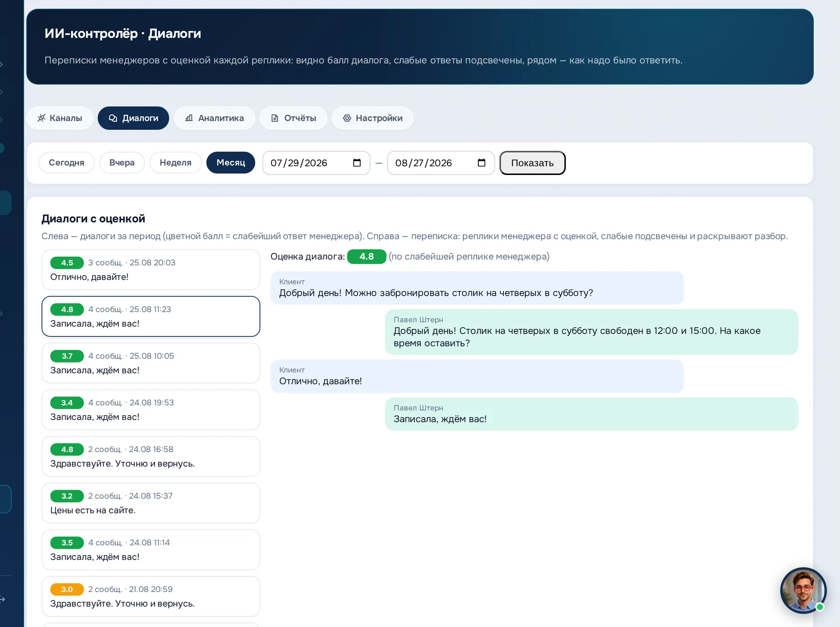Go to the Отчёты tab
The height and width of the screenshot is (627, 840).
[x=294, y=118]
